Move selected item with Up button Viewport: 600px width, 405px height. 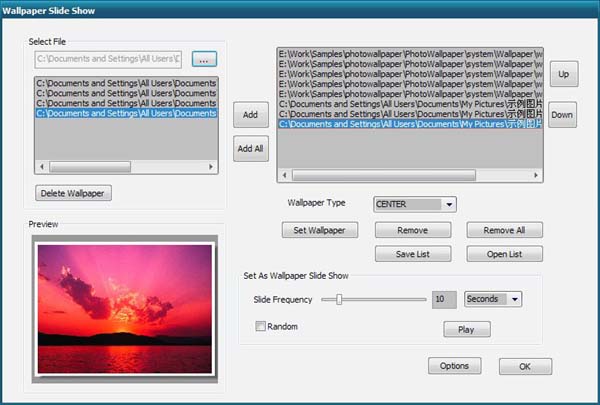pos(563,75)
